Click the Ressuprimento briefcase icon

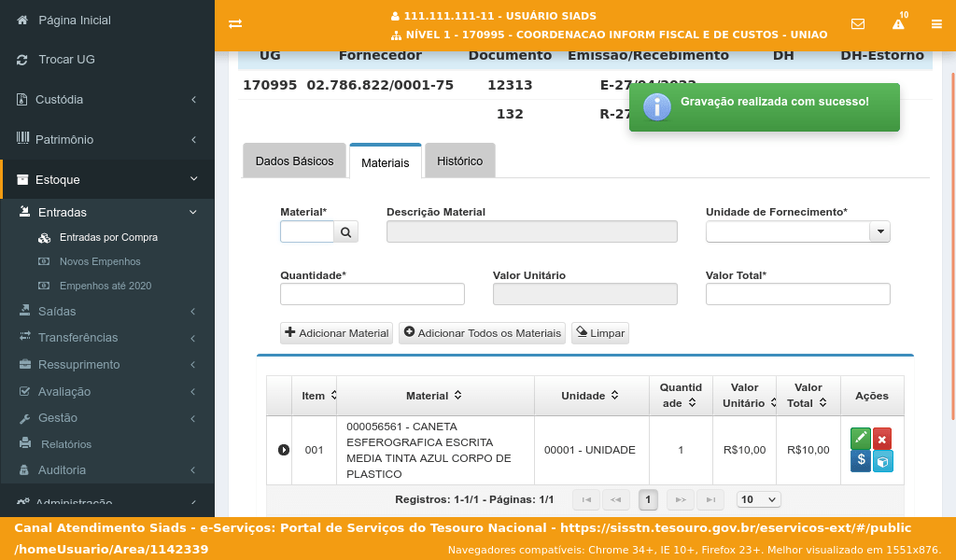(25, 364)
